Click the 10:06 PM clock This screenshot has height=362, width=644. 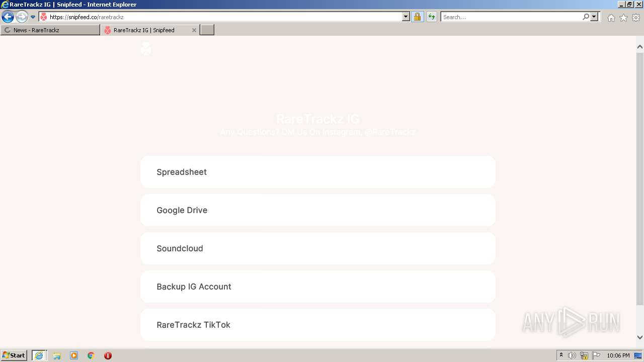pos(618,355)
